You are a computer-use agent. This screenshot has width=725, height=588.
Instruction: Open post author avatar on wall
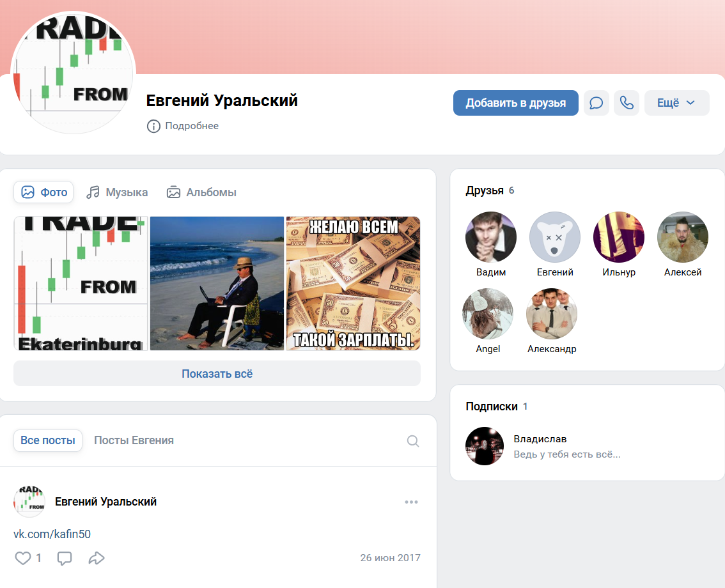[29, 502]
